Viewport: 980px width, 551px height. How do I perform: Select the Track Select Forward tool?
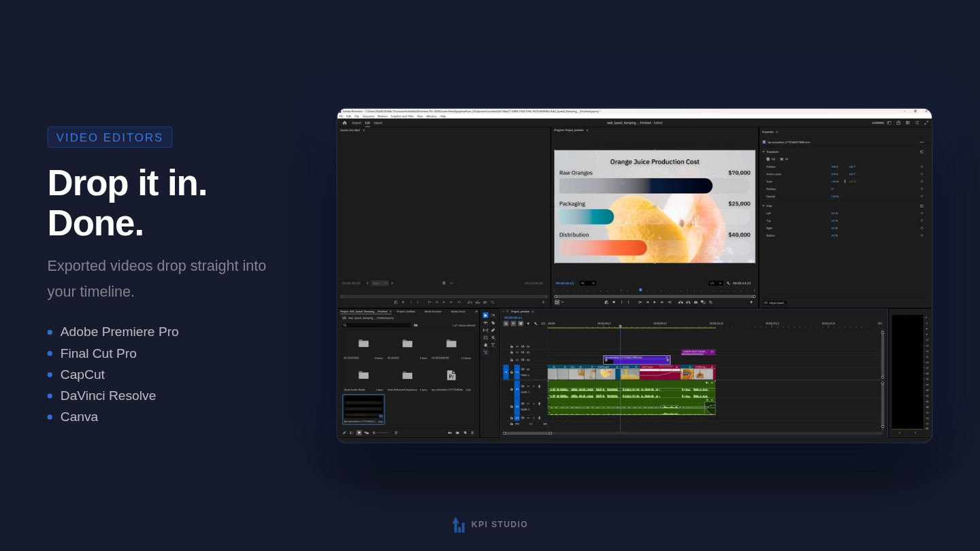(x=493, y=315)
